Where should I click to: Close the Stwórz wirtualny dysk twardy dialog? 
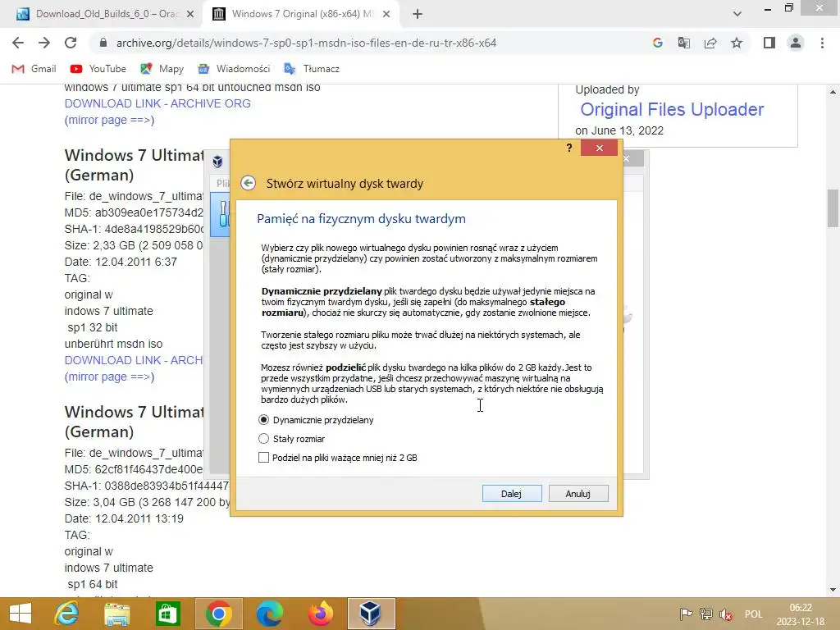tap(599, 148)
